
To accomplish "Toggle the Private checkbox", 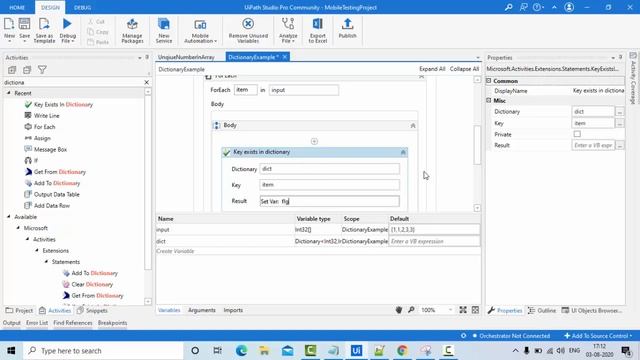I will pyautogui.click(x=577, y=134).
